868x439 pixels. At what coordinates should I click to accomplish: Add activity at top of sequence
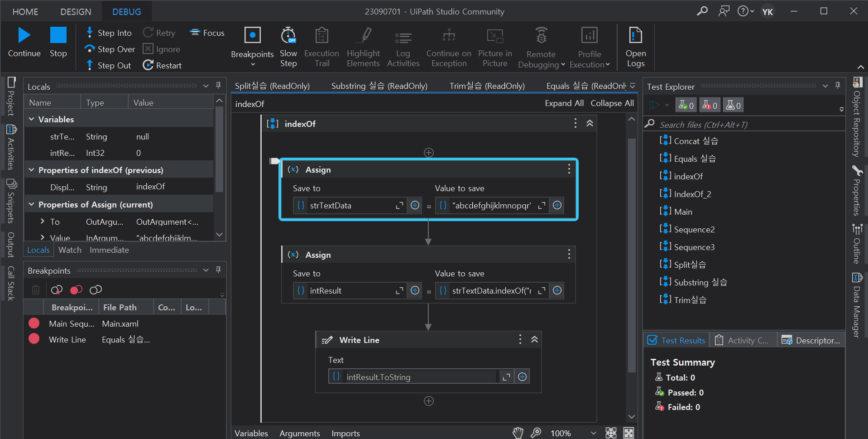428,153
